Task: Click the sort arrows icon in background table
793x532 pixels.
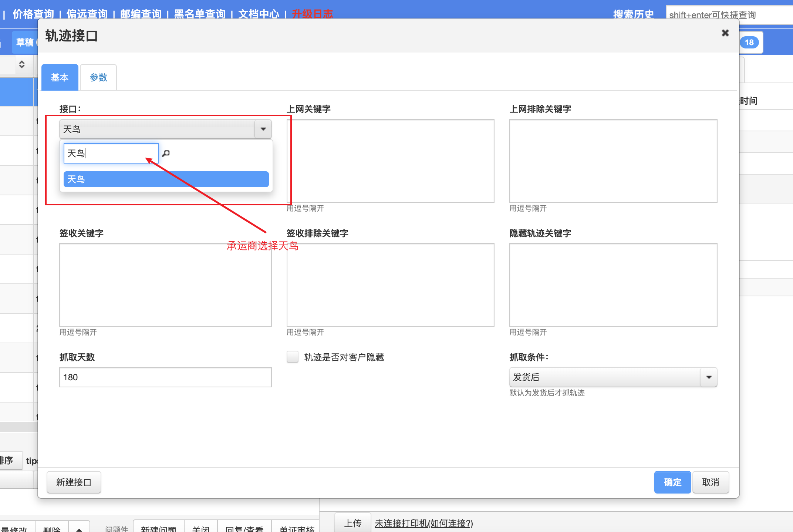Action: coord(22,64)
